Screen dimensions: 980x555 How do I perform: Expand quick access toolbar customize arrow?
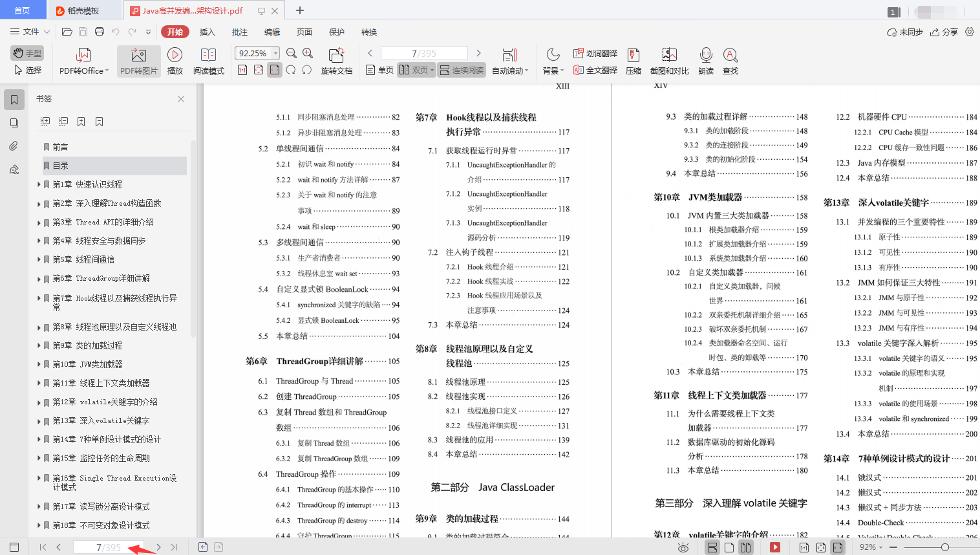(148, 32)
